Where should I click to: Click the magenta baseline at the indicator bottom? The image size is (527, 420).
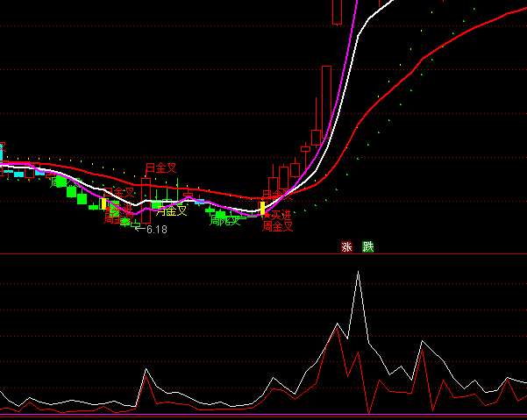coord(263,415)
